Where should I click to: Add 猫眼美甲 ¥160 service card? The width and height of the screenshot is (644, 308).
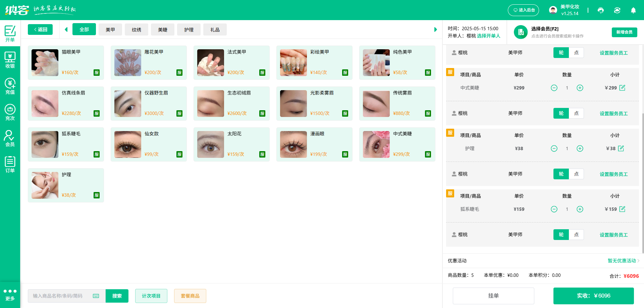66,63
